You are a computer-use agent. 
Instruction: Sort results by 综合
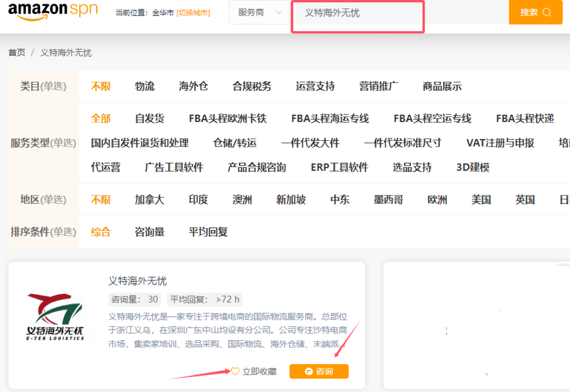101,232
